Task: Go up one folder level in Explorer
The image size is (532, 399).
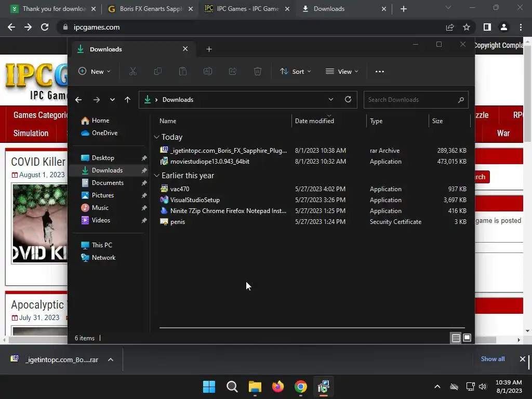Action: [x=128, y=100]
